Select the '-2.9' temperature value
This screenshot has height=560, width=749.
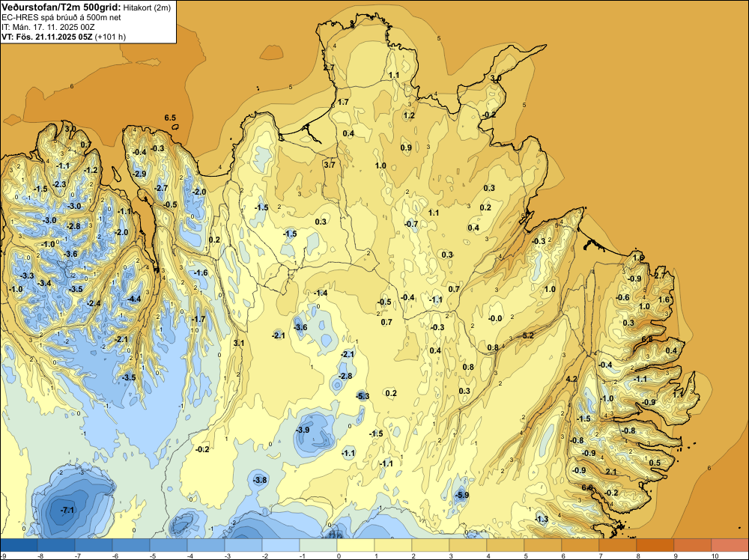(139, 174)
